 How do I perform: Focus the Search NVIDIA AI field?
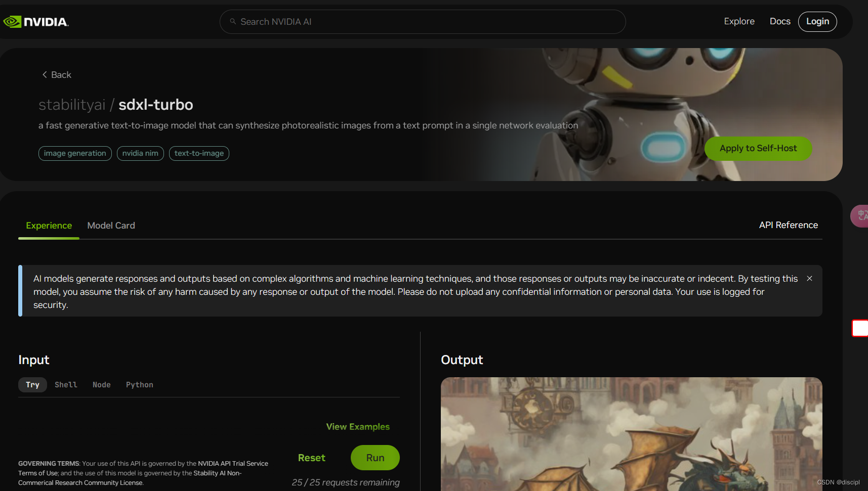[423, 22]
